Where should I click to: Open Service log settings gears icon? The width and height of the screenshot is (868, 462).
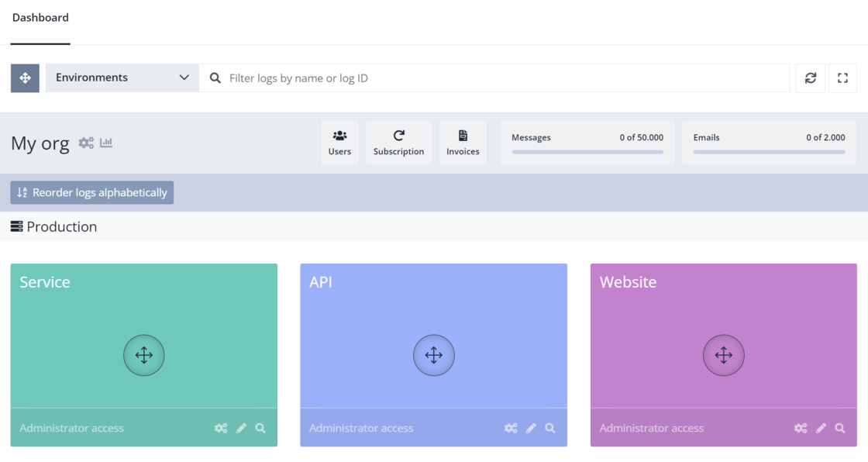coord(221,428)
